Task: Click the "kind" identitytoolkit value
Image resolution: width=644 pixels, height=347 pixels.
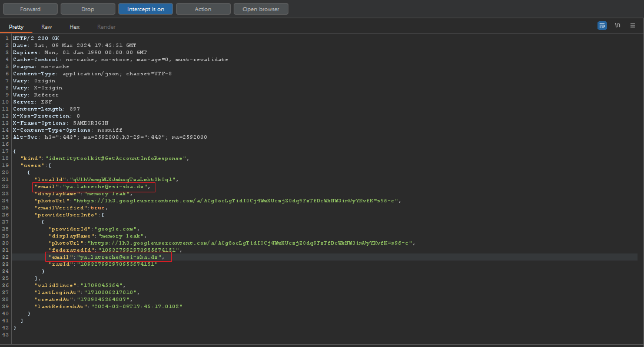Action: tap(116, 158)
